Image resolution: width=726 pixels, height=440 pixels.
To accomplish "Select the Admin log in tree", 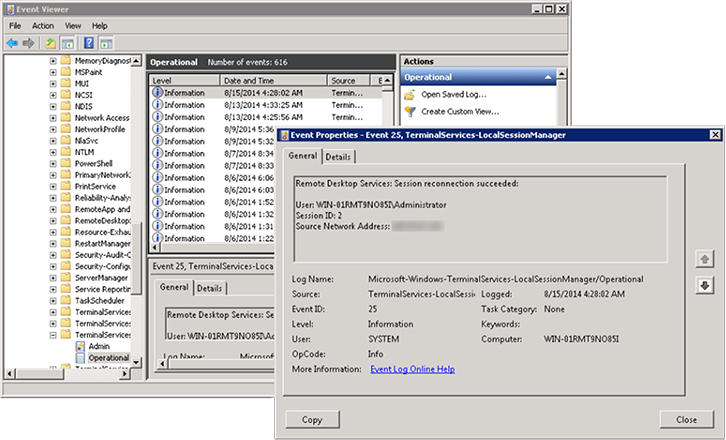I will (98, 345).
